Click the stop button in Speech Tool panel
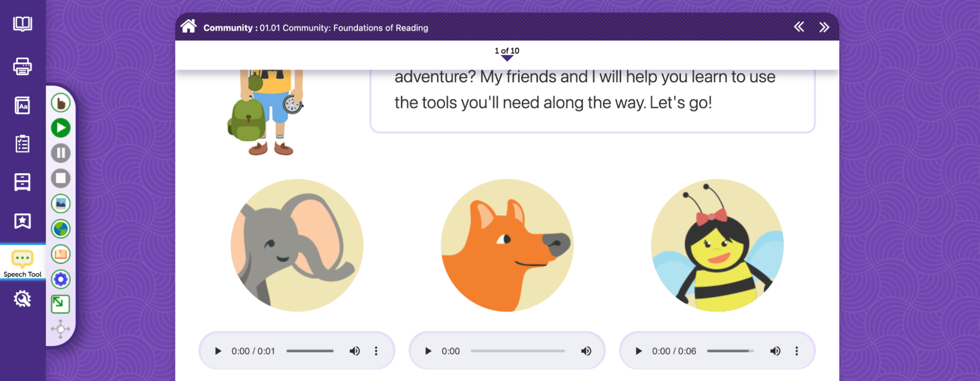The width and height of the screenshot is (980, 381). tap(61, 178)
